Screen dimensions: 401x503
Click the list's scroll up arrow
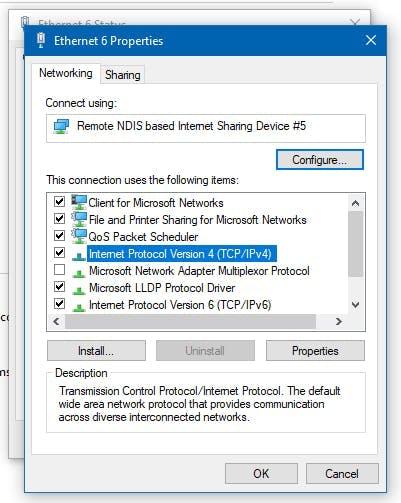pos(356,203)
